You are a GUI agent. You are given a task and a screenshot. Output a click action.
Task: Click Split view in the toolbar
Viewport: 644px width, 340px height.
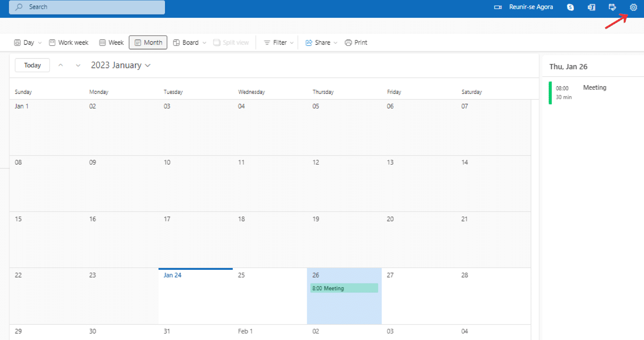tap(231, 42)
